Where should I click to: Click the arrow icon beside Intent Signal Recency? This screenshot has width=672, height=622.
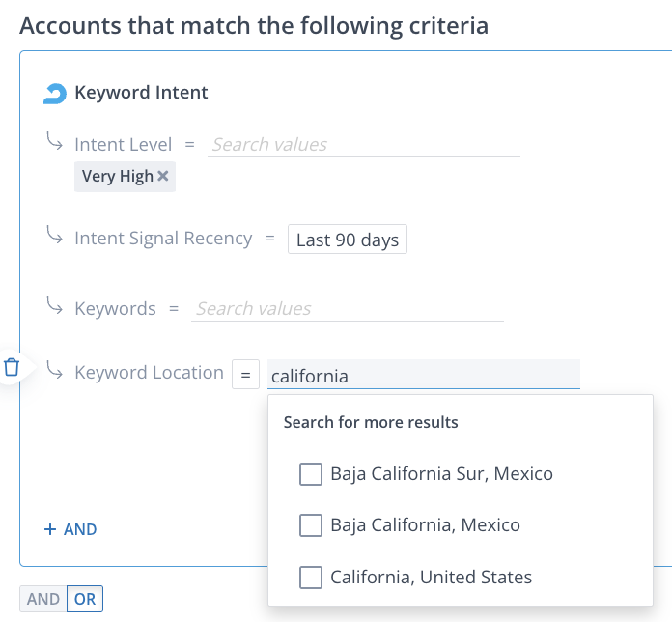(55, 235)
